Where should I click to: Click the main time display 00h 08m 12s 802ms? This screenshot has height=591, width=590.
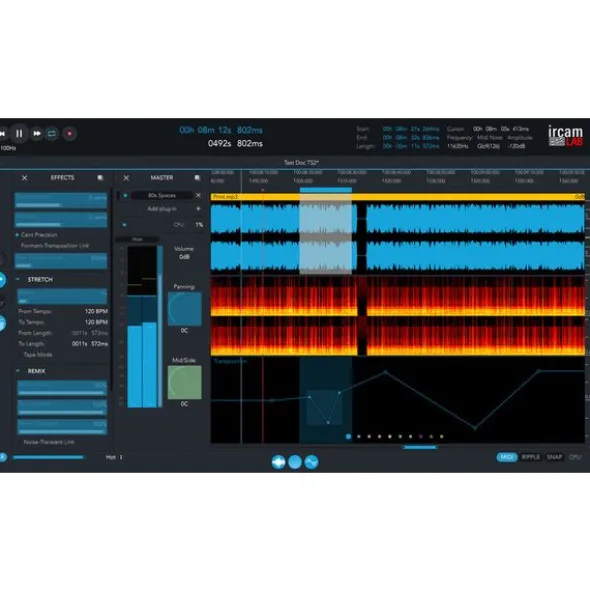(221, 130)
